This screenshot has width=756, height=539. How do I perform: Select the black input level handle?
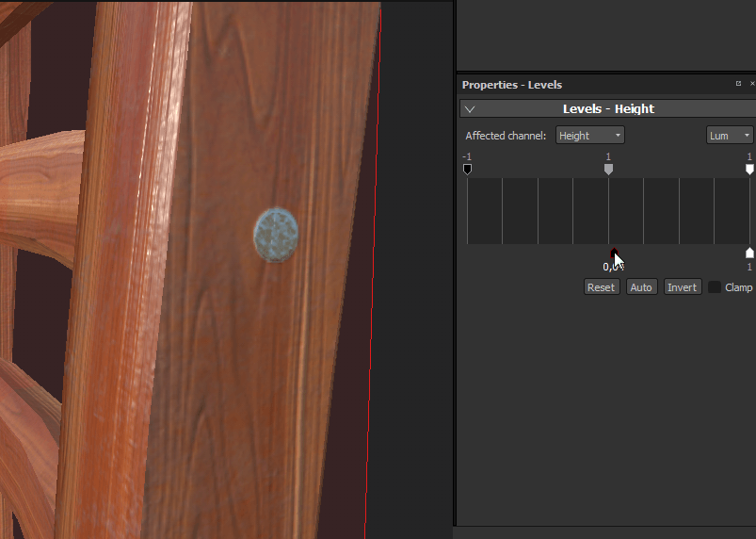click(x=467, y=170)
